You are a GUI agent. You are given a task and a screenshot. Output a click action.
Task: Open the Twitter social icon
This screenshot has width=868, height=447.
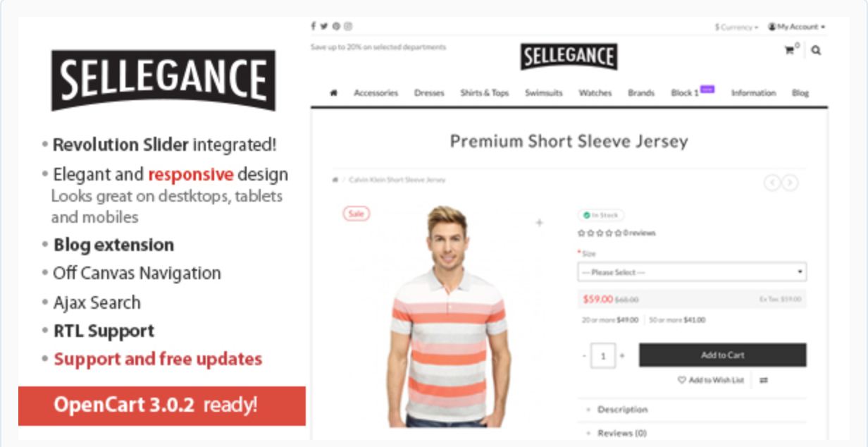(324, 27)
